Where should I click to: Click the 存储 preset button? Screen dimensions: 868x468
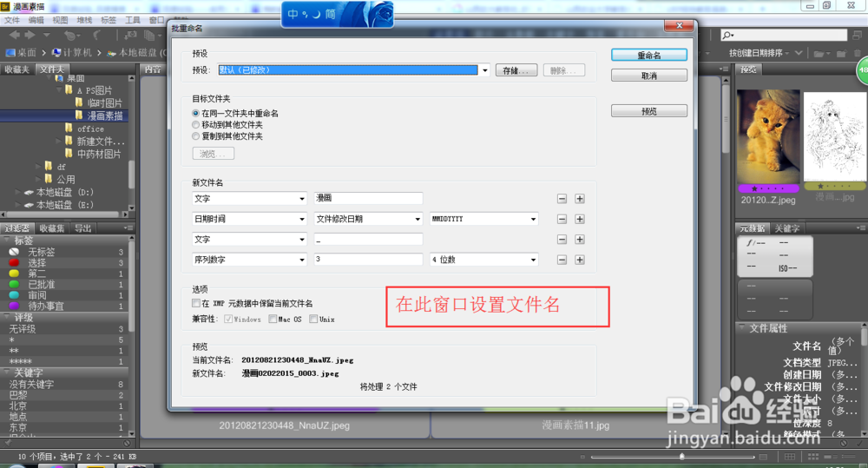[x=516, y=70]
